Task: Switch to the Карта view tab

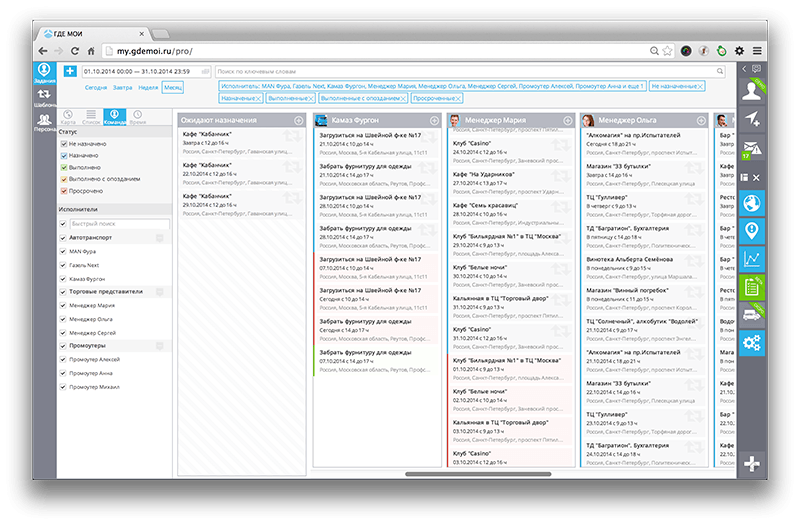Action: tap(68, 117)
